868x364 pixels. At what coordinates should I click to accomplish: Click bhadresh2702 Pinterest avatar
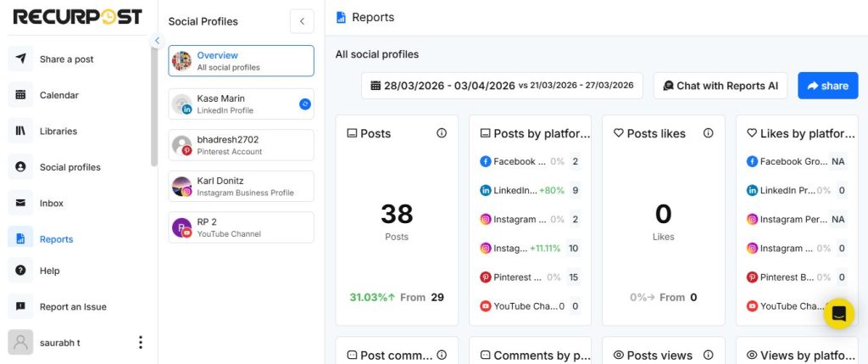point(181,145)
